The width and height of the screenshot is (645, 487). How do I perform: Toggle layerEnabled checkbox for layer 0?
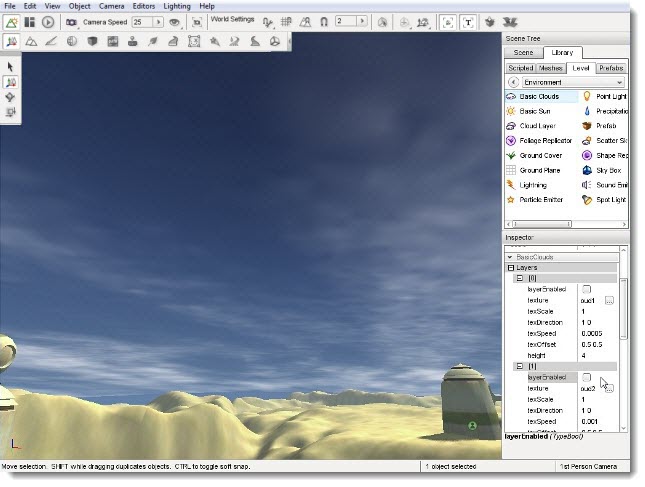coord(586,289)
